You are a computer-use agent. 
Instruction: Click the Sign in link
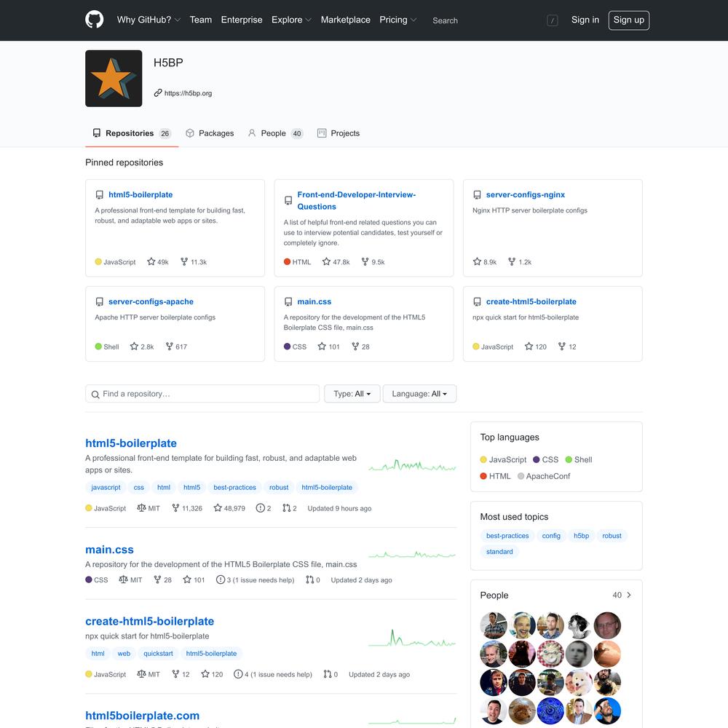tap(585, 20)
